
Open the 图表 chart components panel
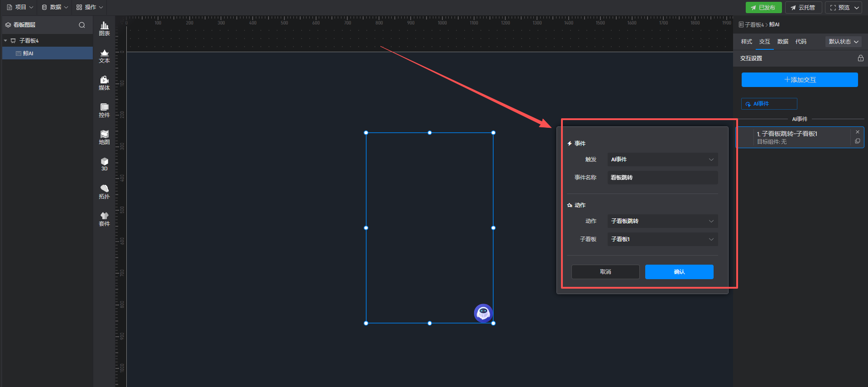pos(104,29)
